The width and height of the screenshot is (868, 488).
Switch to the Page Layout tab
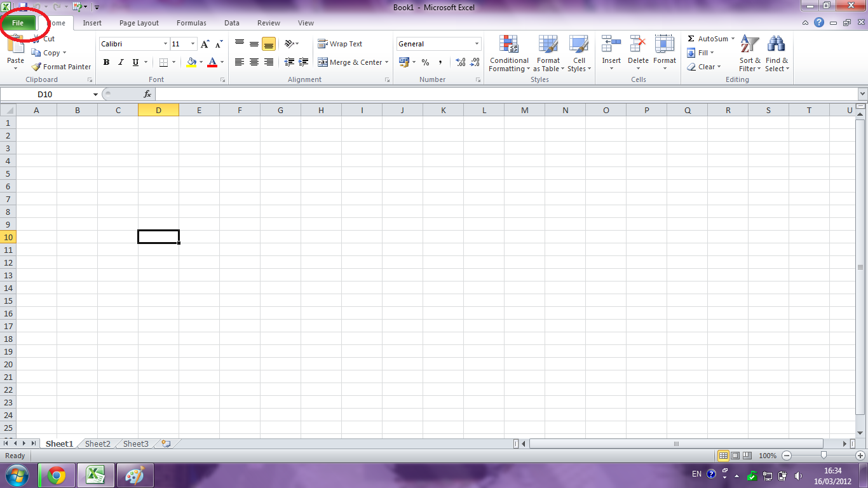139,23
